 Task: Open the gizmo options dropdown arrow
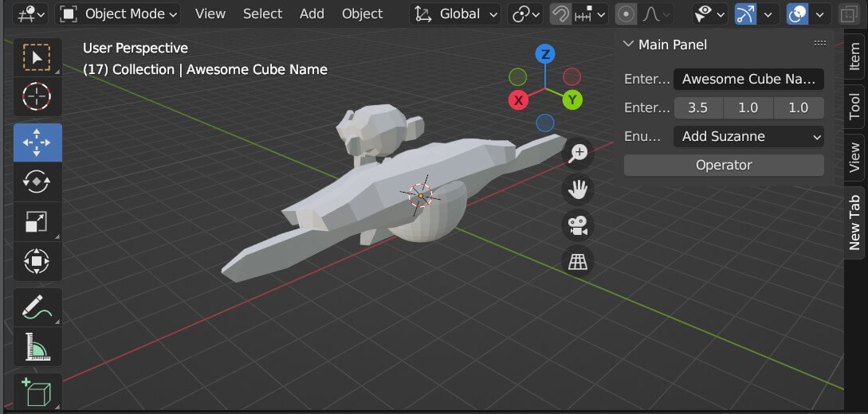coord(768,14)
